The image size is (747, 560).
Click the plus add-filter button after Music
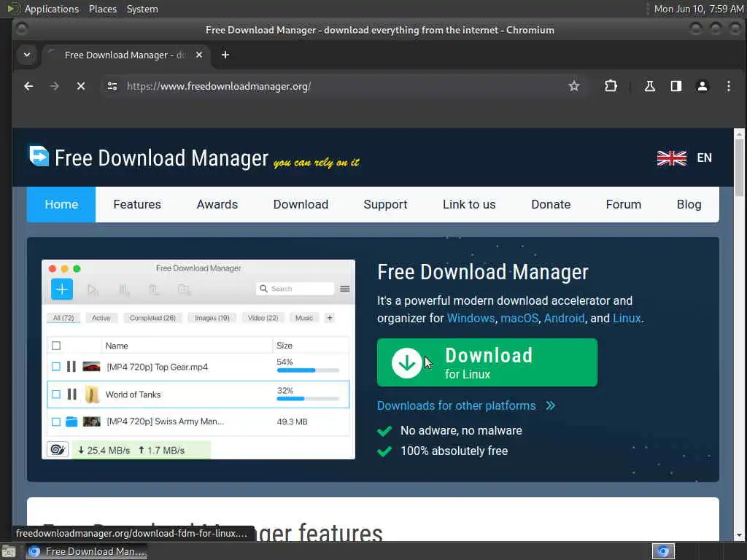[329, 318]
